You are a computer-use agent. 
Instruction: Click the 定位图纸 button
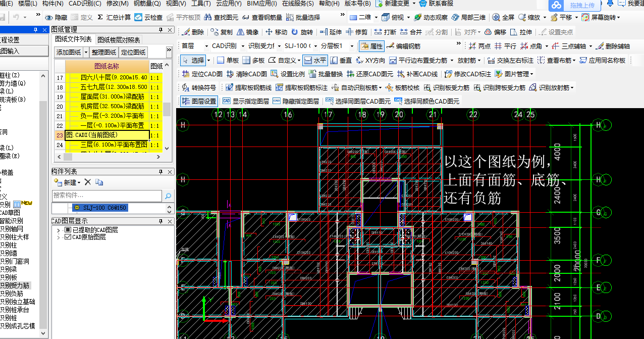coord(134,52)
